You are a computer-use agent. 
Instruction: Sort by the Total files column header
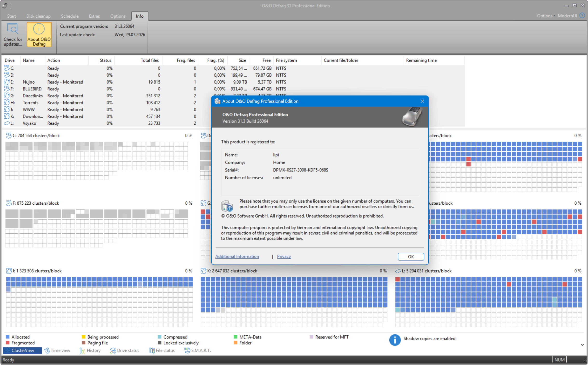click(x=138, y=60)
